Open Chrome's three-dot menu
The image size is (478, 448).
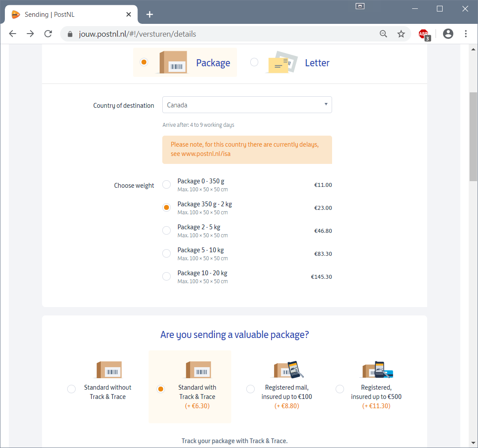point(466,34)
